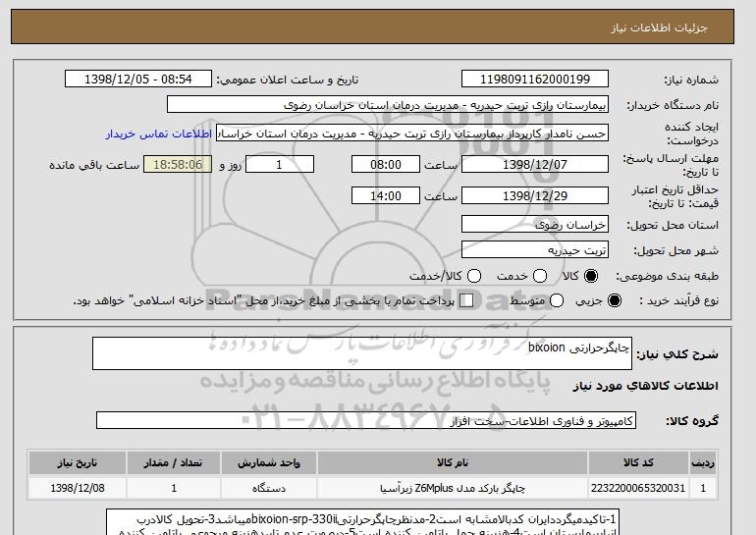The width and height of the screenshot is (756, 535).
Task: Click the price validity date 1398/12/29
Action: click(x=535, y=195)
